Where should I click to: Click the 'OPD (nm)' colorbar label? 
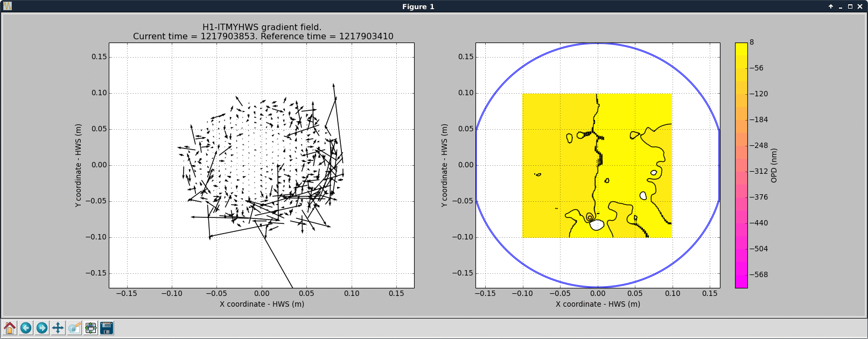click(x=774, y=165)
